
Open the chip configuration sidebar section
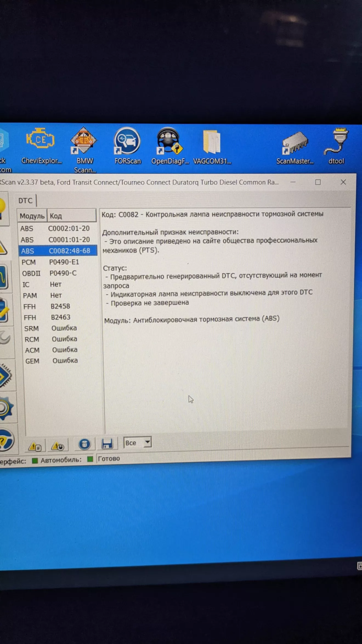point(5,376)
